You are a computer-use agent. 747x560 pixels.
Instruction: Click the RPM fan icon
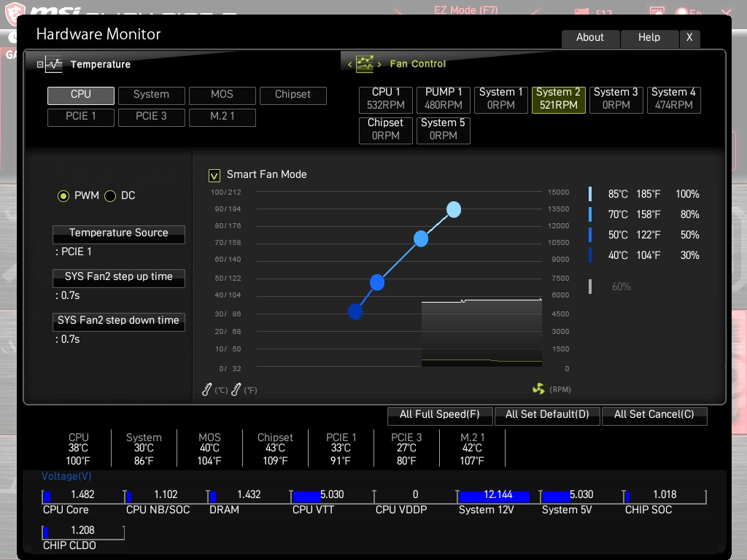[538, 389]
